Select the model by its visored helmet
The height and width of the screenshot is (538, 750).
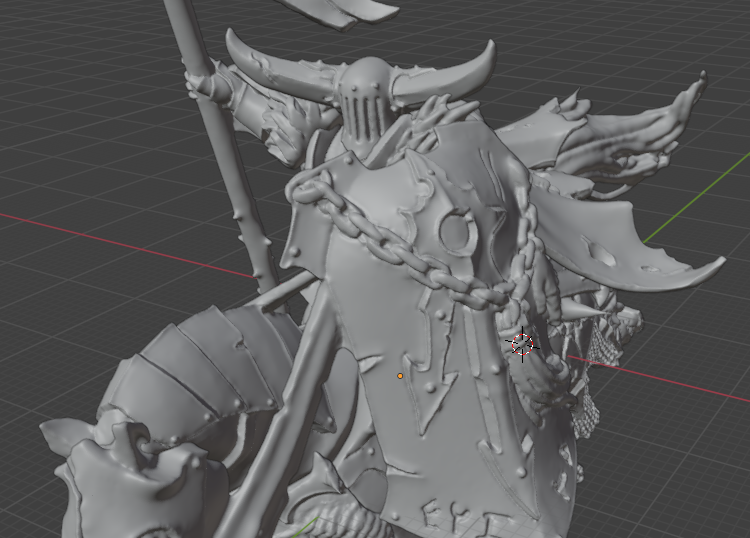click(x=368, y=99)
